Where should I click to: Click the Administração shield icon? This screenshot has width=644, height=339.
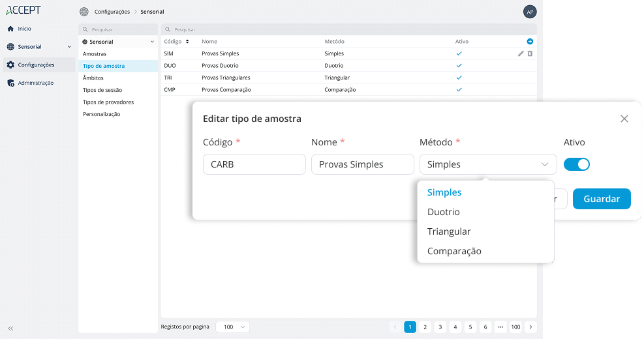click(10, 83)
